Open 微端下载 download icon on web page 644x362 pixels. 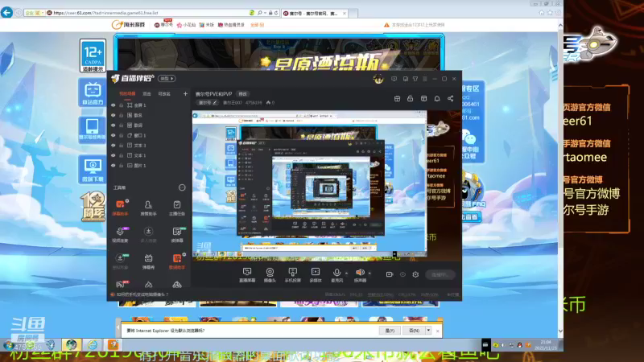click(93, 170)
